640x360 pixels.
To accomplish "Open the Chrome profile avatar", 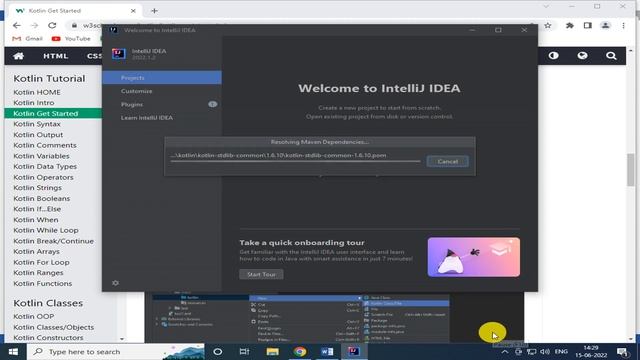I will (606, 25).
